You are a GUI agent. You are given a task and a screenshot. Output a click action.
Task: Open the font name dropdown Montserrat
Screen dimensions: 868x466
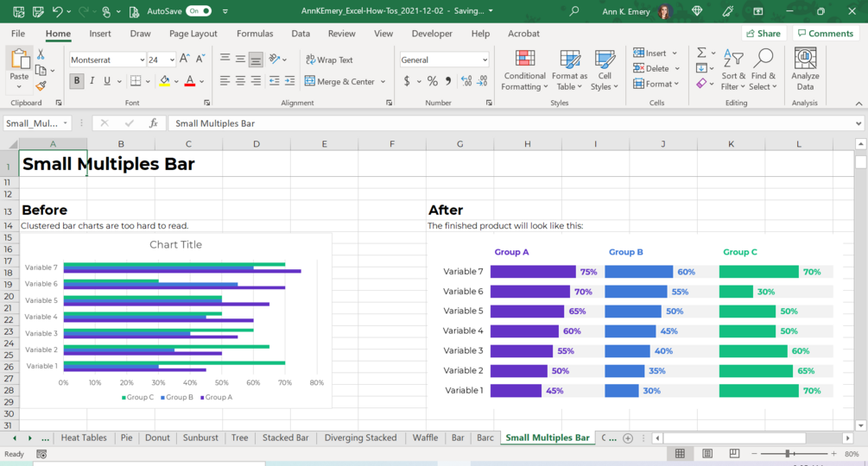tap(143, 60)
